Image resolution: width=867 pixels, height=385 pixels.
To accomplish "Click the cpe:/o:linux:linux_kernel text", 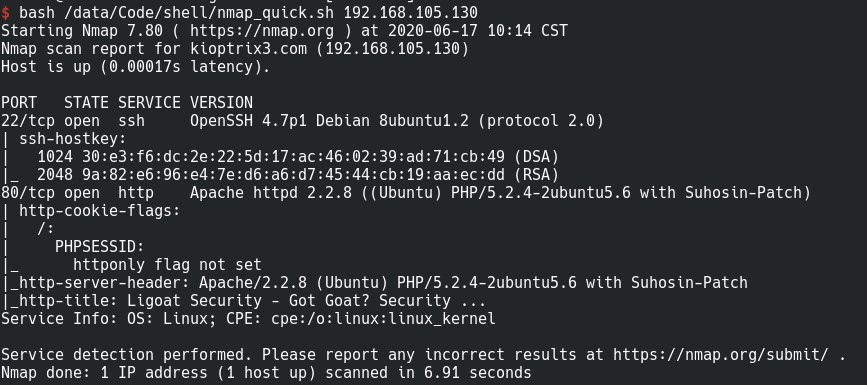I will [383, 319].
